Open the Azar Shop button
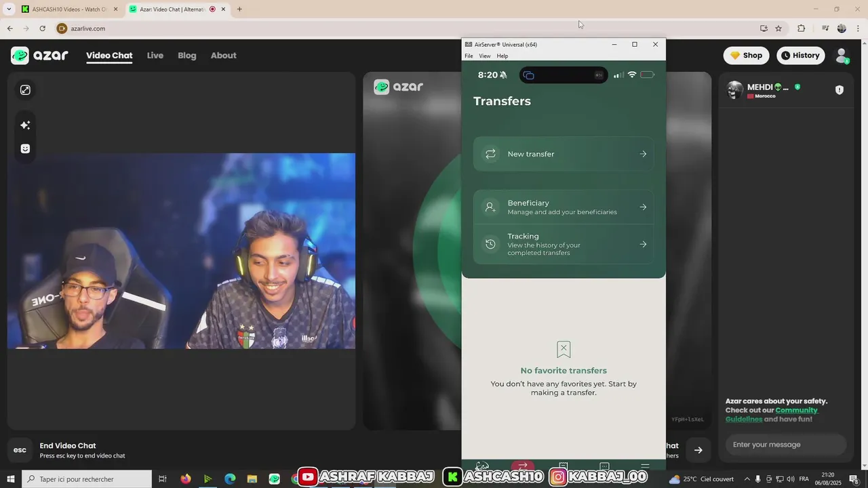The width and height of the screenshot is (868, 488). 746,56
